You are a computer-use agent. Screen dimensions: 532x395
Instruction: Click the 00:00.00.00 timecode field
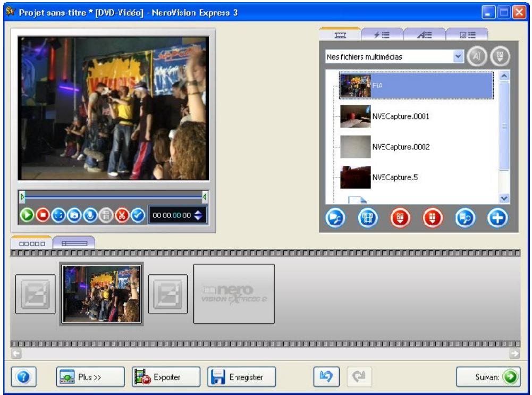pos(171,215)
